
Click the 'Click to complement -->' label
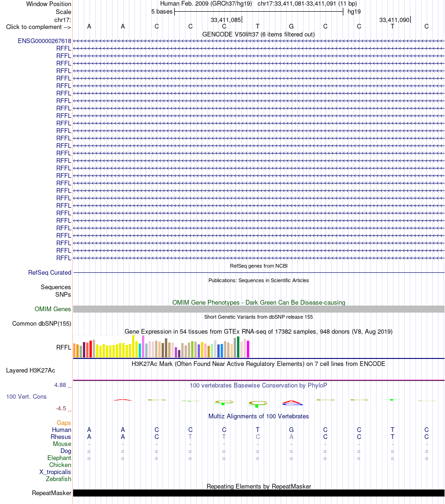click(x=38, y=27)
